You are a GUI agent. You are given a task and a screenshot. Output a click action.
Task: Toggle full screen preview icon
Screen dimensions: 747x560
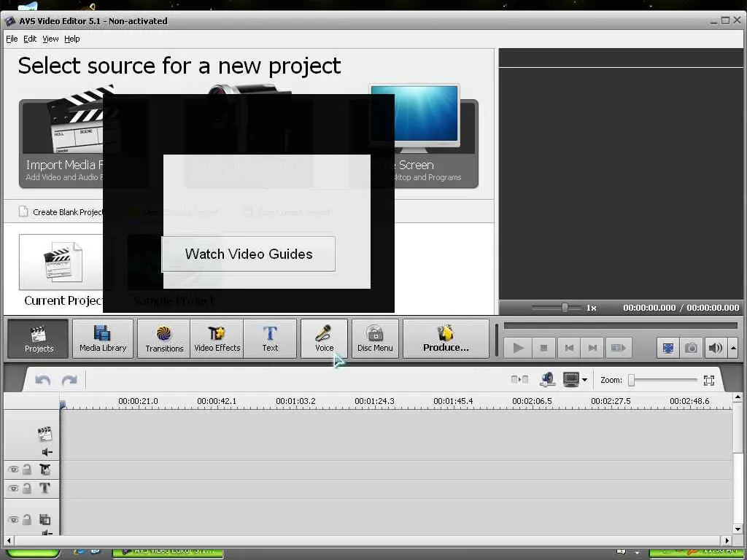[668, 348]
